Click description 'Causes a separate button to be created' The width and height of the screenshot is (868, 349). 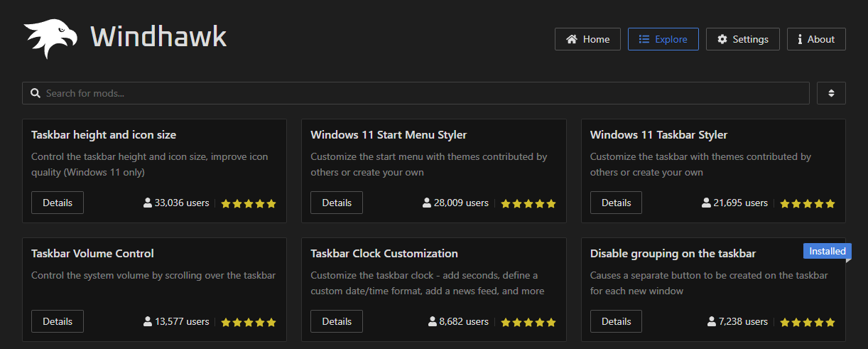point(709,283)
